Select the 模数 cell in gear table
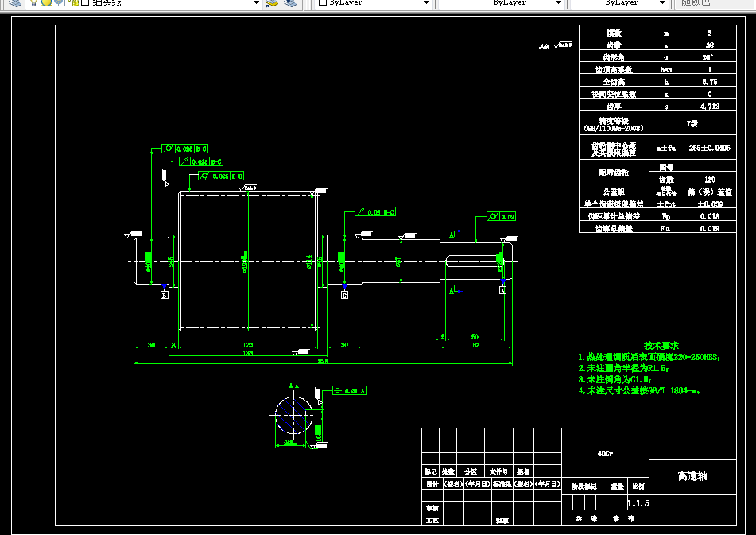The image size is (756, 535). [614, 33]
